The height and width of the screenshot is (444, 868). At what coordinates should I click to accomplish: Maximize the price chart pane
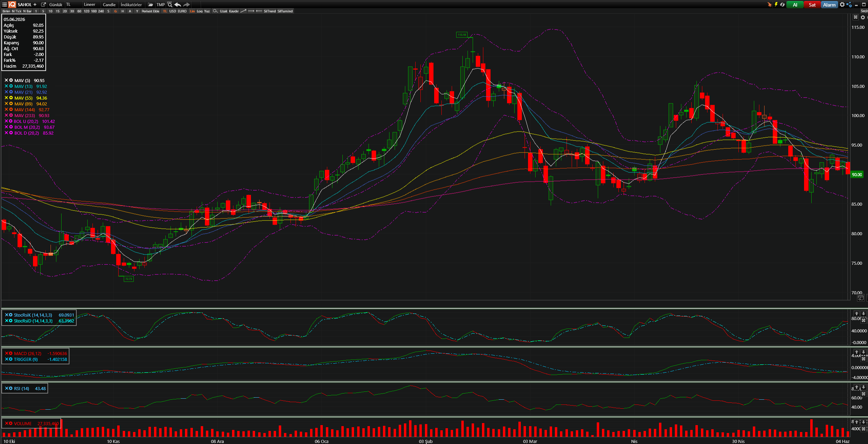pyautogui.click(x=856, y=17)
